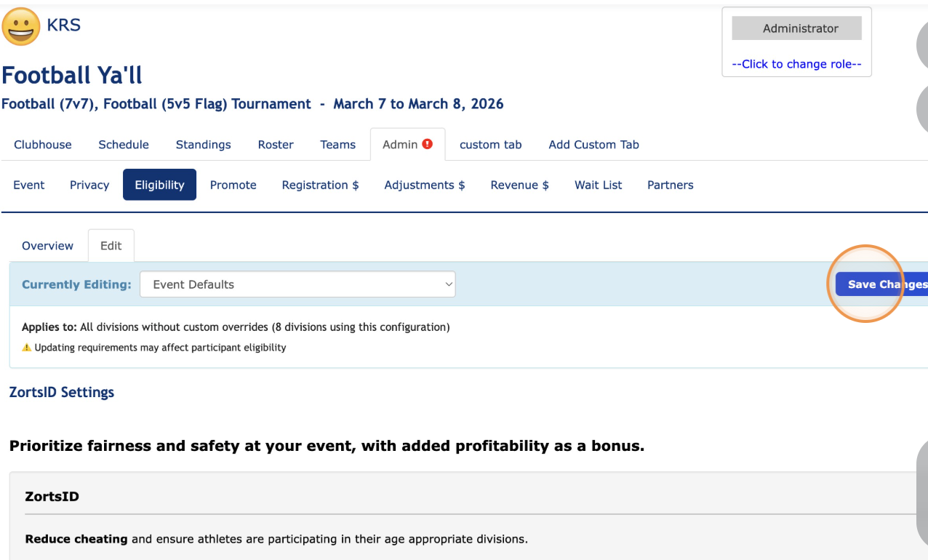
Task: Click the smiley face KRS logo
Action: [x=21, y=28]
